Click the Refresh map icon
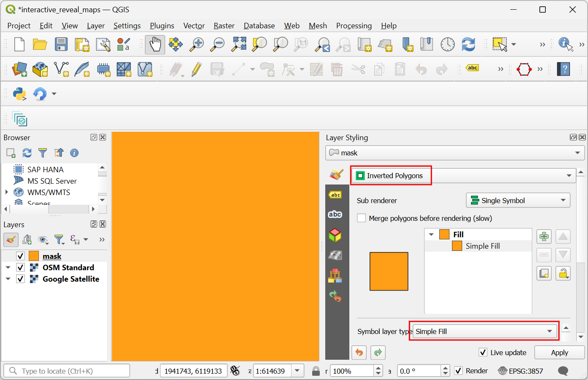 click(x=468, y=44)
